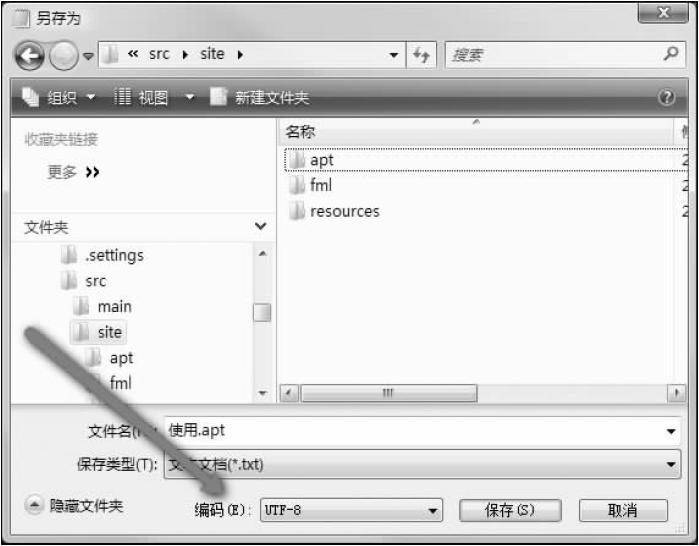Open the fml folder in file list
Image resolution: width=699 pixels, height=546 pixels.
point(320,185)
